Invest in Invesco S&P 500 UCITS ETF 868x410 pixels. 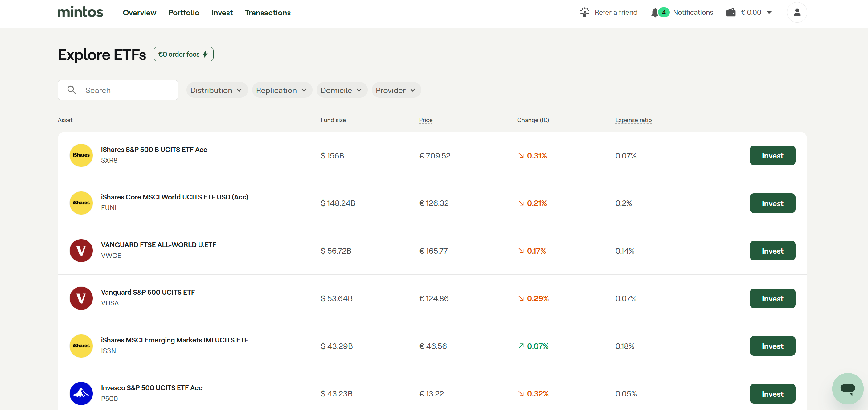(772, 394)
